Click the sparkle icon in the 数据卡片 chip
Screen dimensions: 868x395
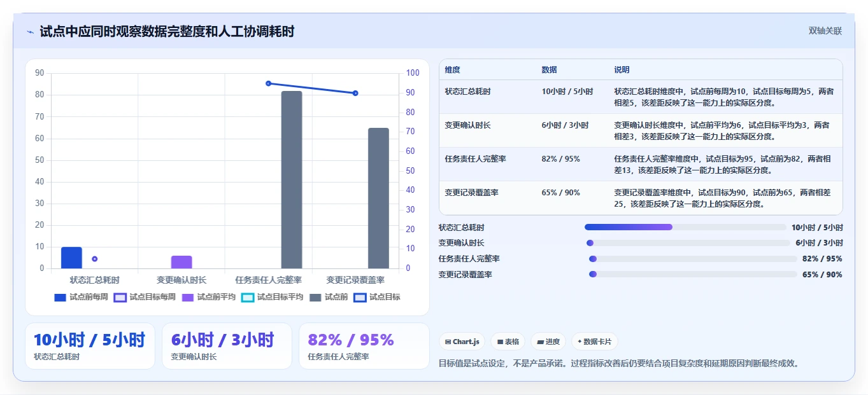pos(580,342)
